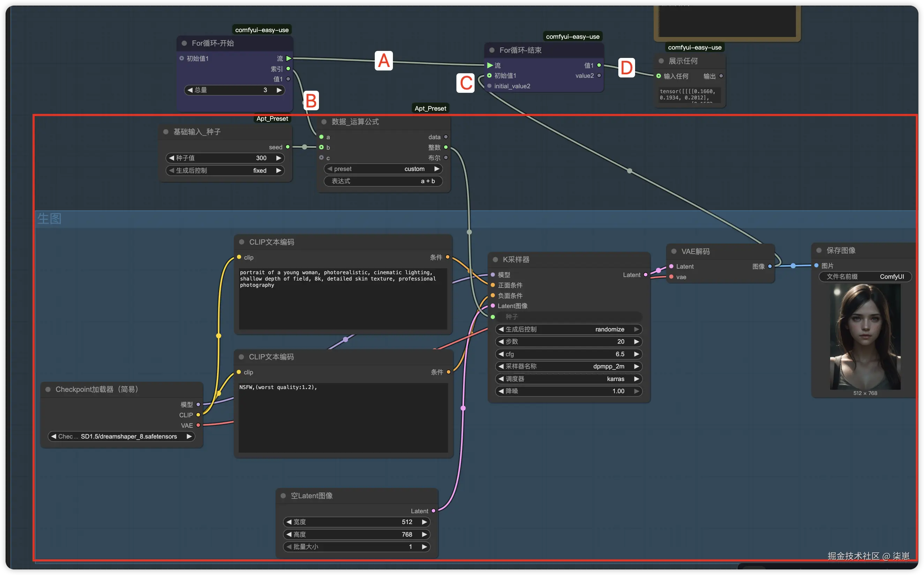Click the red letter D marker
The width and height of the screenshot is (924, 575).
click(x=626, y=68)
